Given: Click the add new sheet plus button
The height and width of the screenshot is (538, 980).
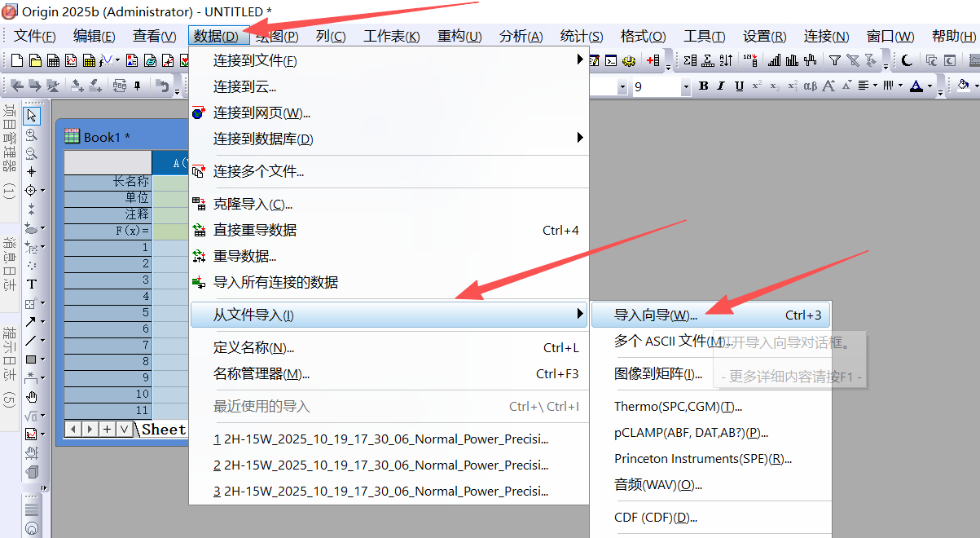Looking at the screenshot, I should (x=107, y=429).
